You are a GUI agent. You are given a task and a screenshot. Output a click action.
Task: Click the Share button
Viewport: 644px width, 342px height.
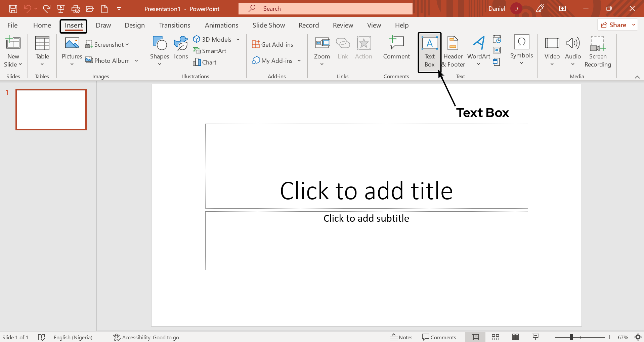click(x=616, y=25)
